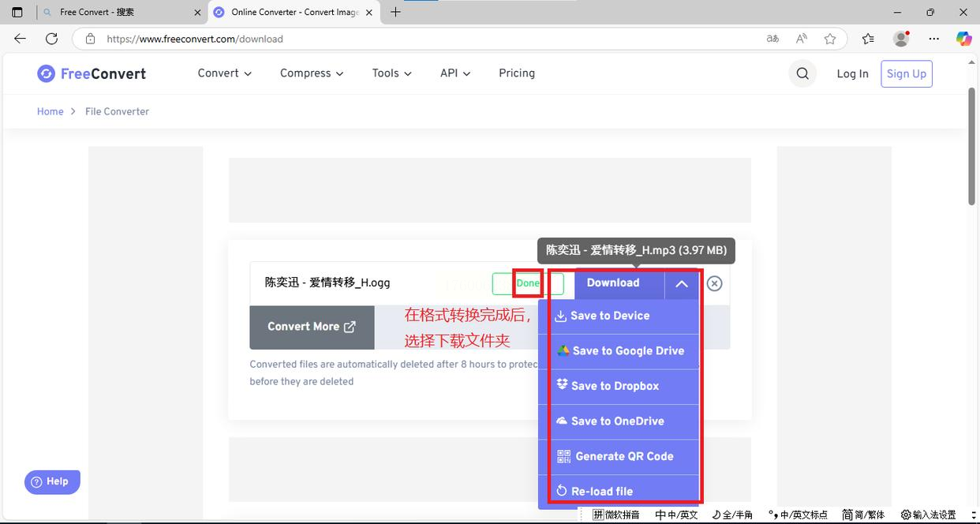The width and height of the screenshot is (980, 524).
Task: Open the browser profile avatar
Action: tap(901, 39)
